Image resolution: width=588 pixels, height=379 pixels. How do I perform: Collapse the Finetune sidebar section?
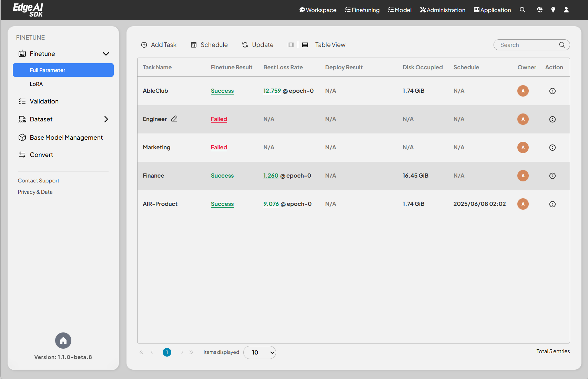106,54
